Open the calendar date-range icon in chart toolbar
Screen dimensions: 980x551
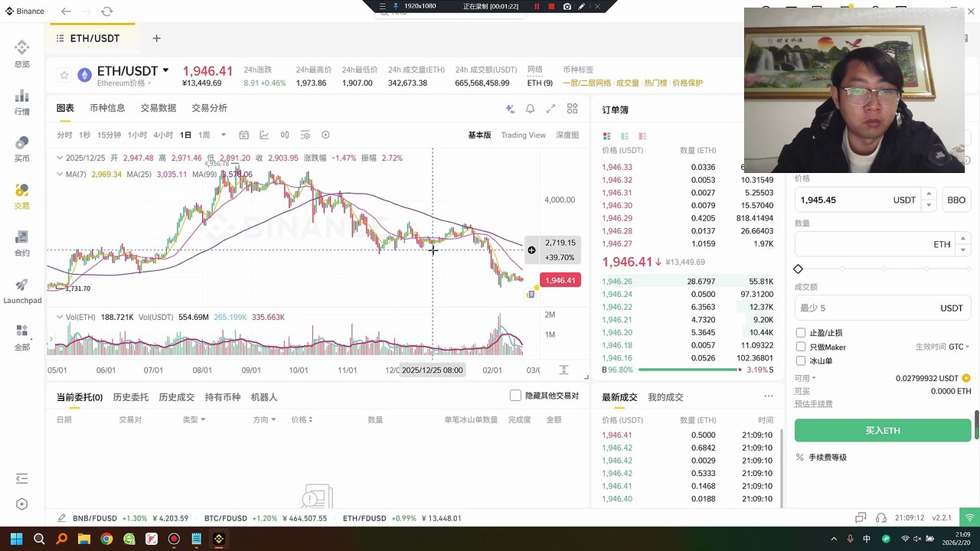tap(243, 135)
